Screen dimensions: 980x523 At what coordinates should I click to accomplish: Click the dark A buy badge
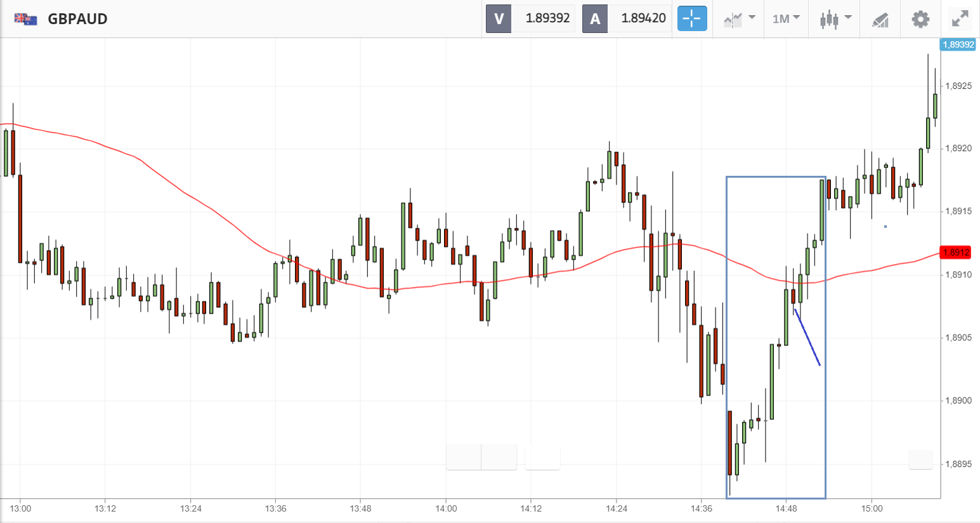[x=594, y=18]
